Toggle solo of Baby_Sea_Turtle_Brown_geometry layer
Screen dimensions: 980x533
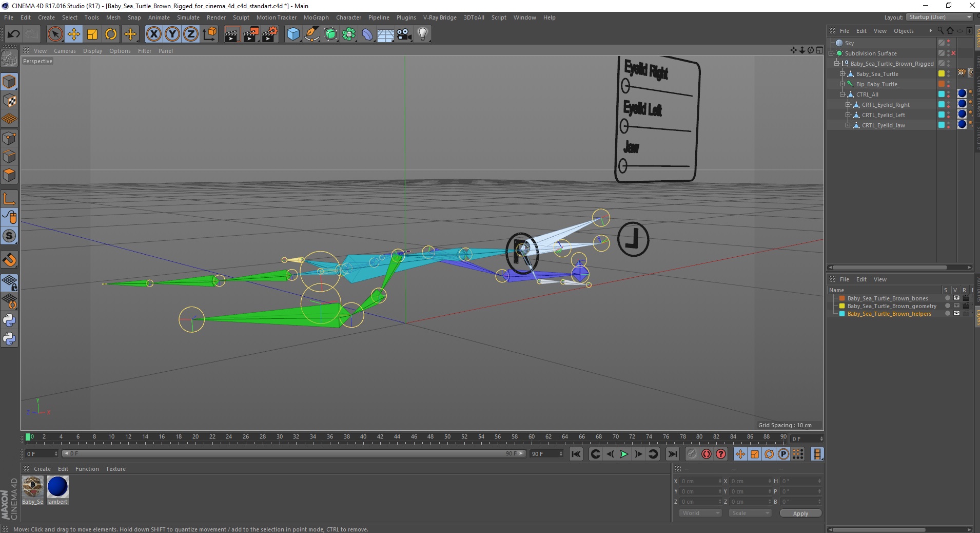click(x=948, y=306)
